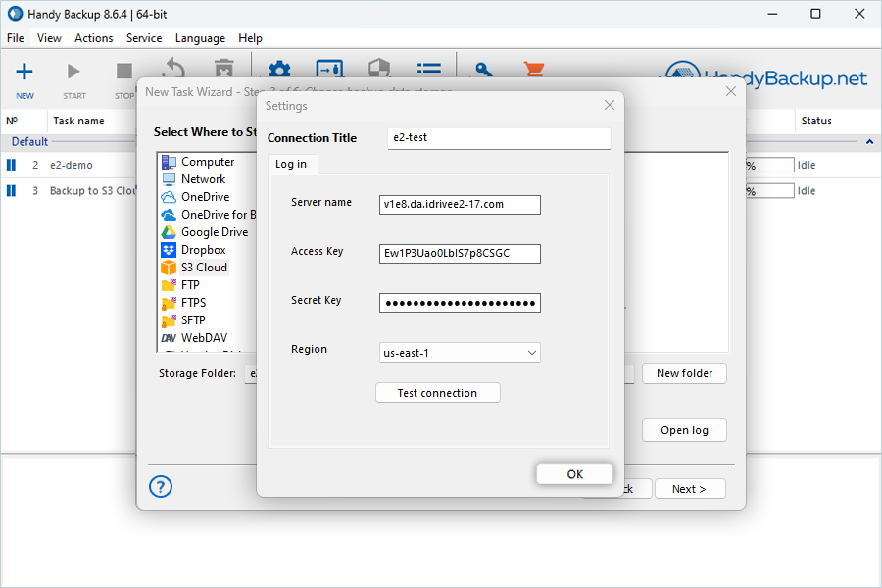
Task: Select the Dropbox icon
Action: pyautogui.click(x=169, y=249)
